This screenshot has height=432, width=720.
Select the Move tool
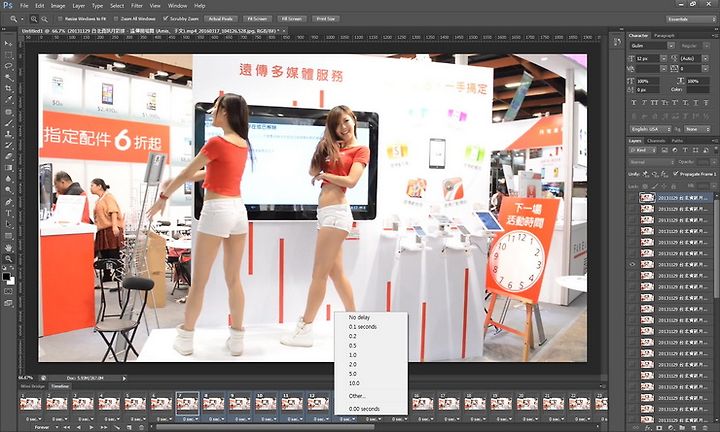pyautogui.click(x=8, y=44)
